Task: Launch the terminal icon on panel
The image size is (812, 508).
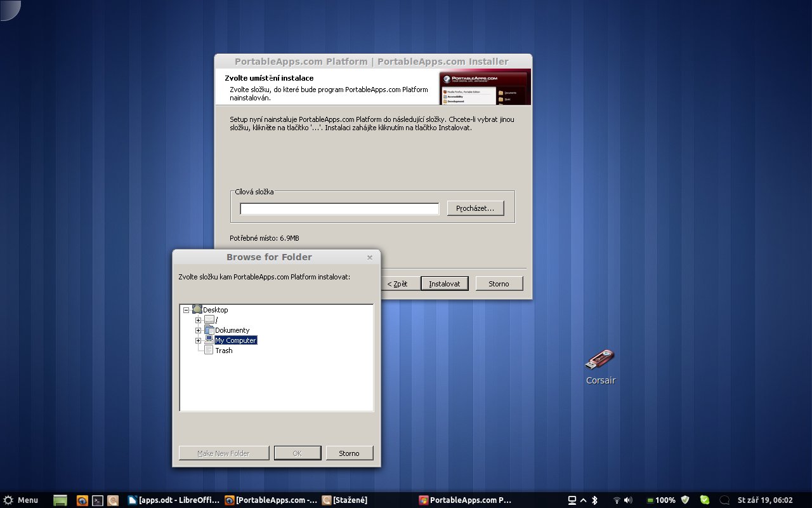Action: pos(98,500)
